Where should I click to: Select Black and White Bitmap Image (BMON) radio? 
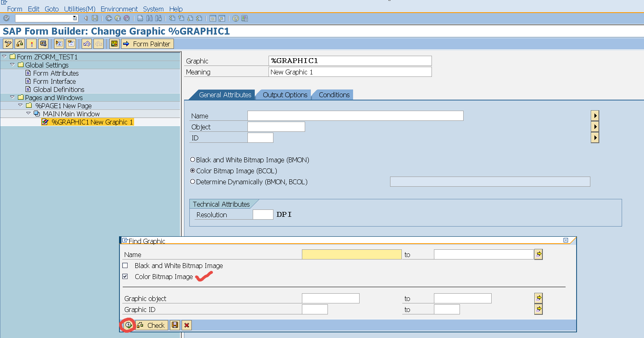click(x=193, y=160)
